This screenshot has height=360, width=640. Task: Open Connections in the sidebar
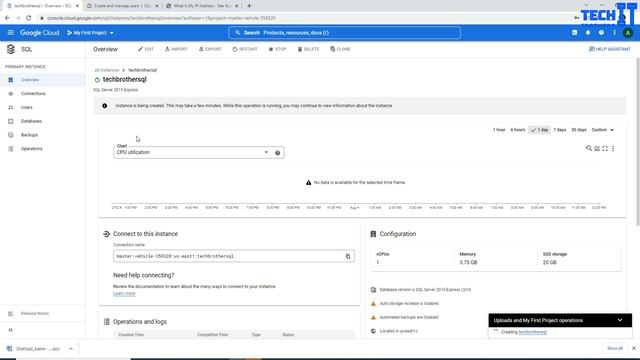pyautogui.click(x=42, y=93)
